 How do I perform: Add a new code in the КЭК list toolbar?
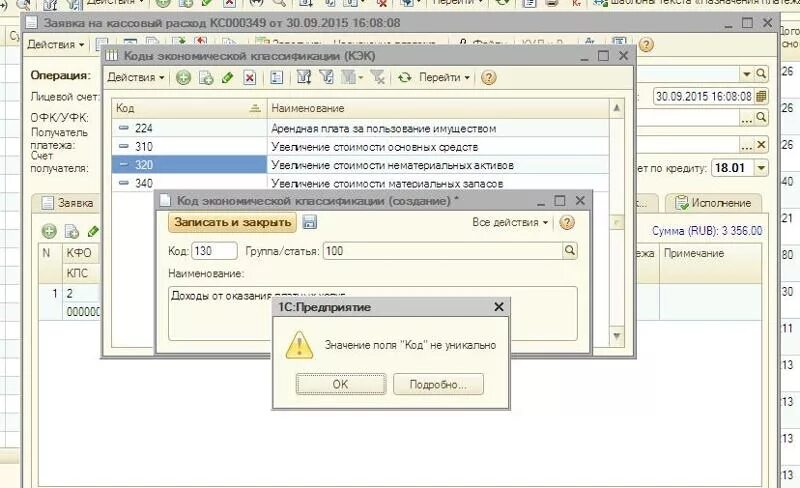point(183,78)
